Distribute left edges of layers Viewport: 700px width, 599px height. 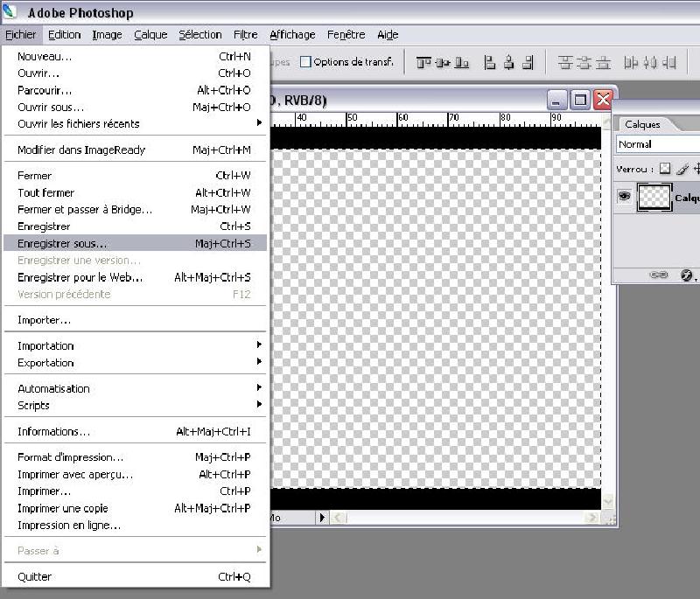[x=631, y=63]
